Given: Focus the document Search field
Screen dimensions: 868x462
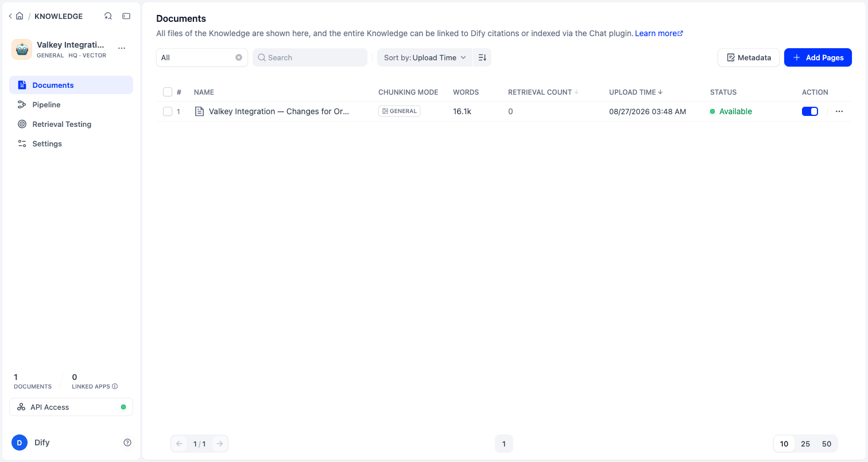Looking at the screenshot, I should [x=310, y=57].
